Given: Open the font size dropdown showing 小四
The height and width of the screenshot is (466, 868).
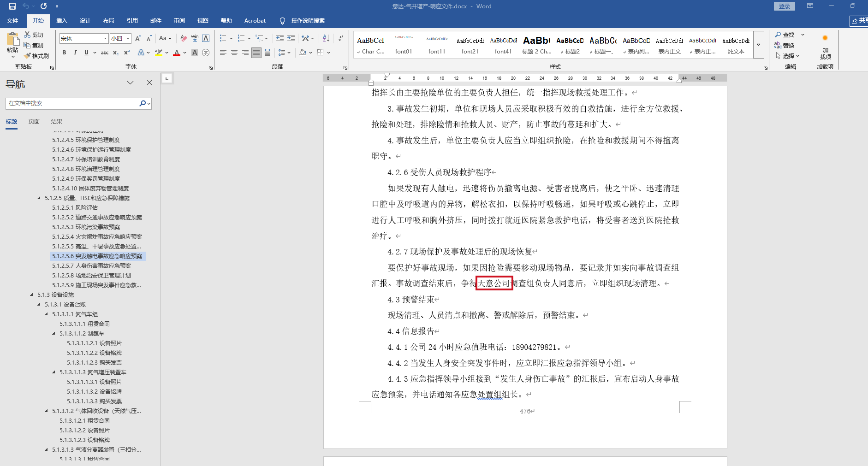Looking at the screenshot, I should pos(128,39).
